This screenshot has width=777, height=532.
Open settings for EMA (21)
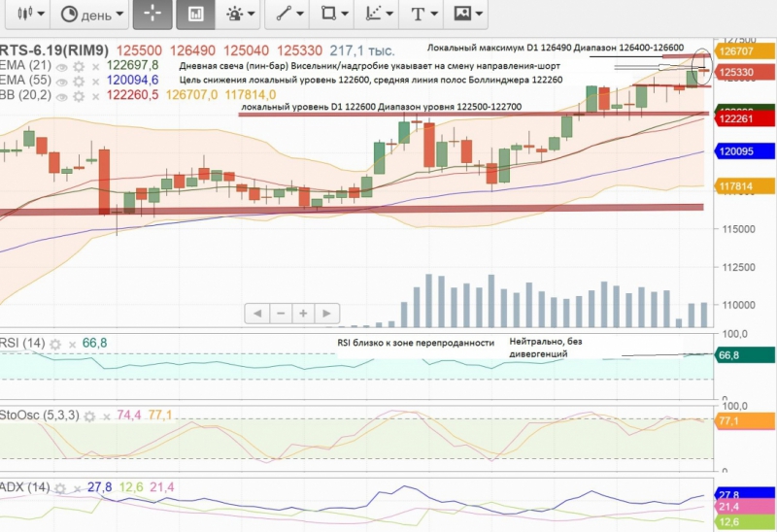pyautogui.click(x=79, y=67)
